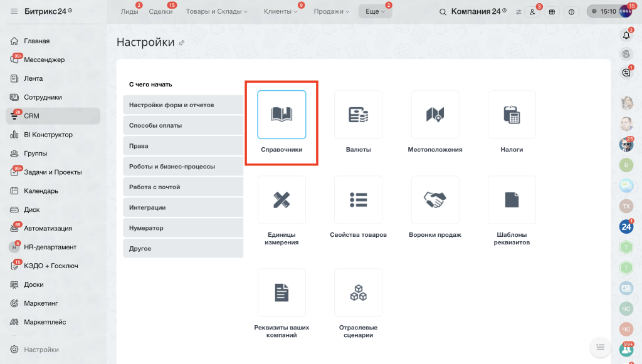The image size is (642, 364).
Task: Expand the Продажи dropdown
Action: click(x=332, y=11)
